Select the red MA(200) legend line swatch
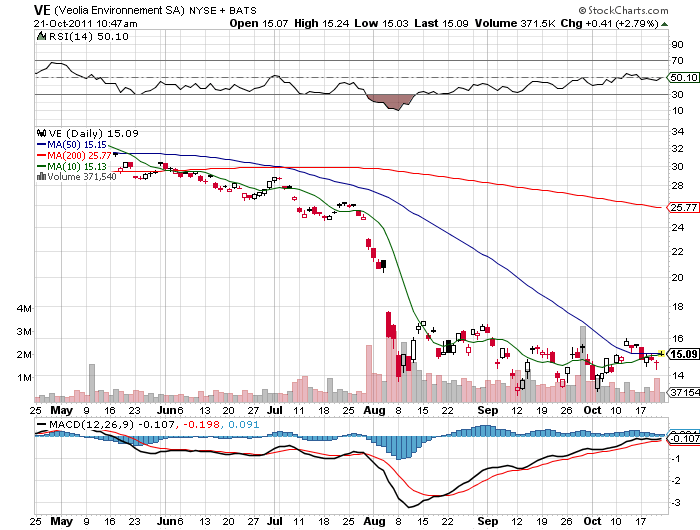This screenshot has width=700, height=530. pos(42,155)
